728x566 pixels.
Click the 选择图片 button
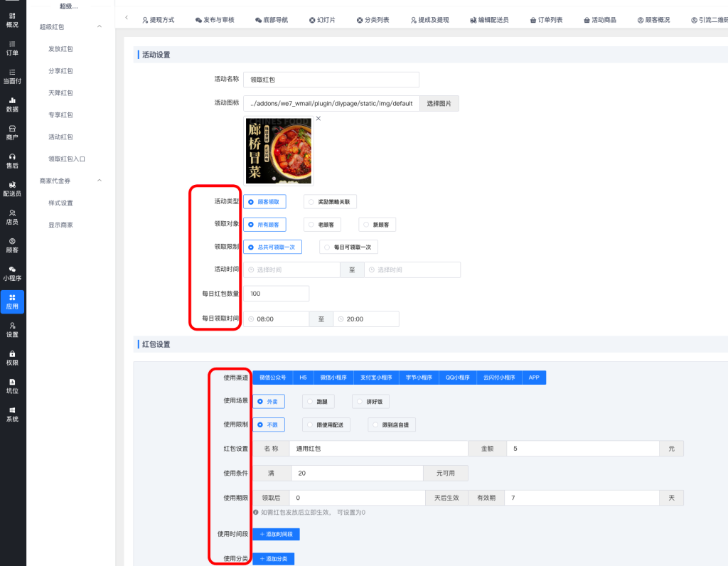(x=439, y=103)
